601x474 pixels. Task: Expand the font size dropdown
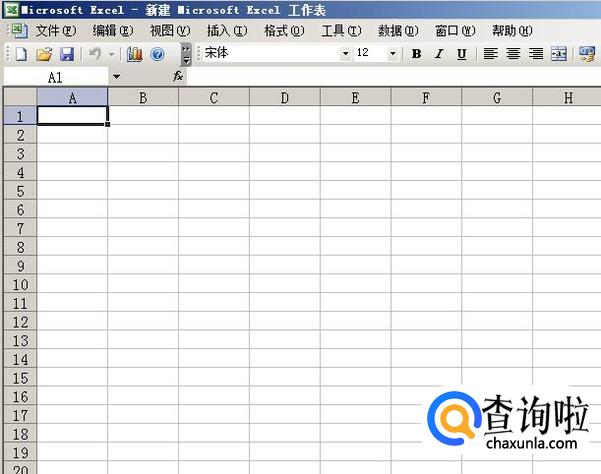(392, 54)
